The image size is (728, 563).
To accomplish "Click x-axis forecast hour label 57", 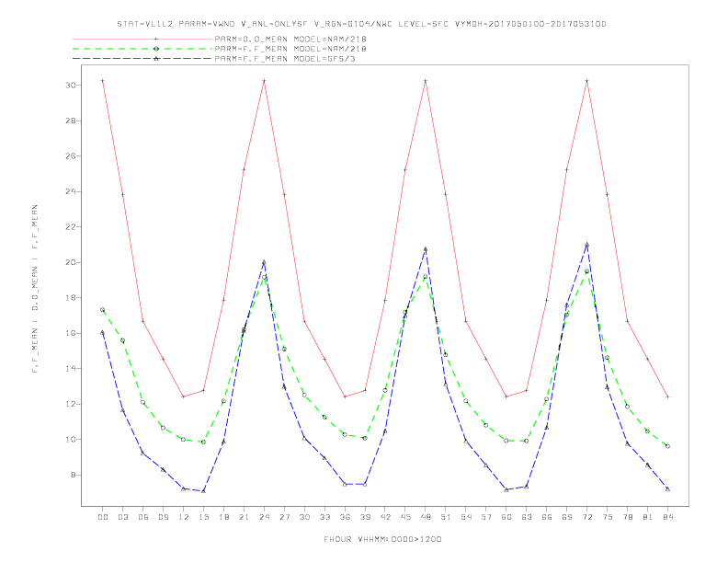I will click(486, 517).
